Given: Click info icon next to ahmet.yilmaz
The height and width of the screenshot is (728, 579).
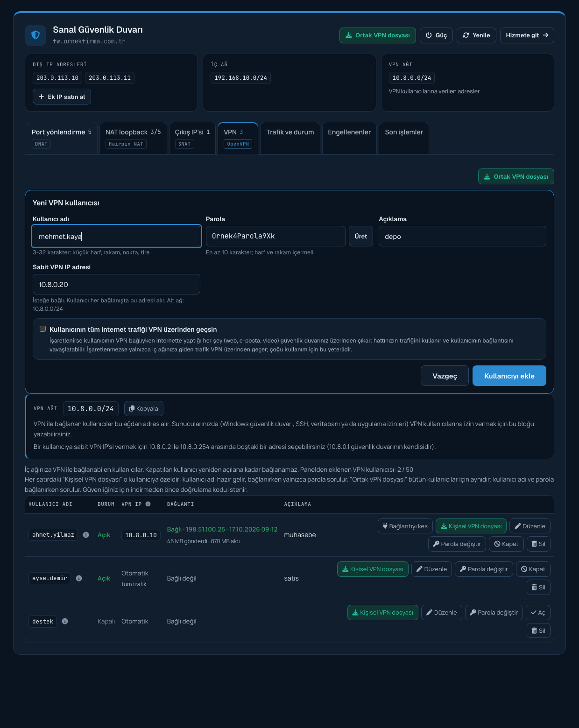Looking at the screenshot, I should [86, 535].
